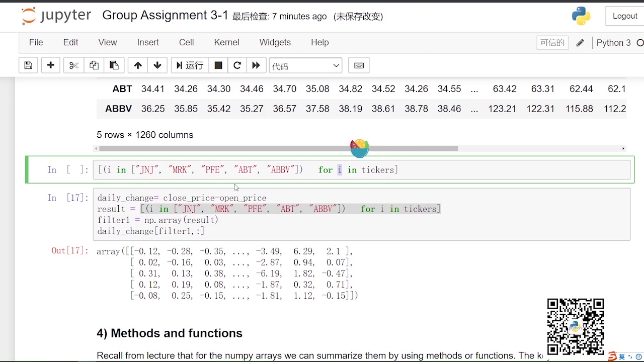Restart the kernel with circular arrow
The image size is (644, 362).
237,65
